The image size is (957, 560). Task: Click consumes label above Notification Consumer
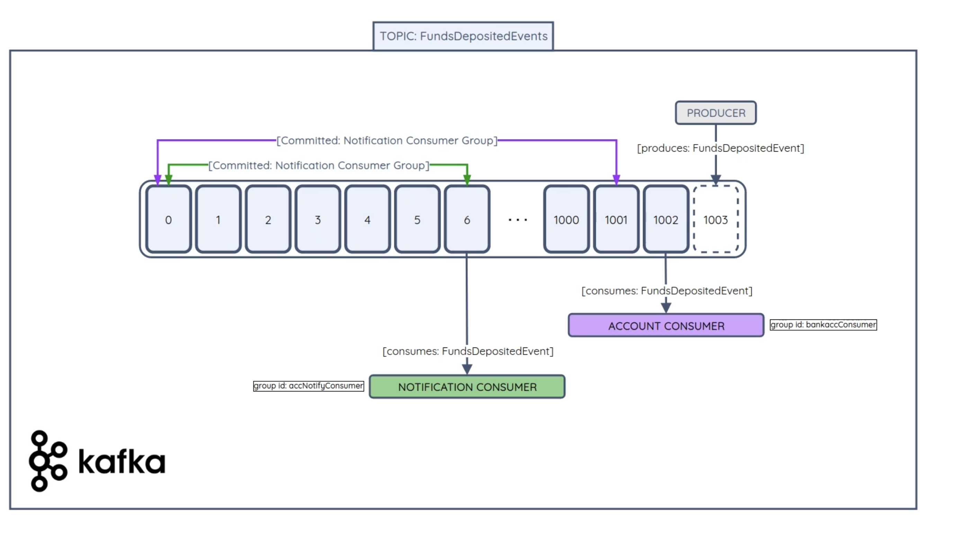[x=467, y=351]
